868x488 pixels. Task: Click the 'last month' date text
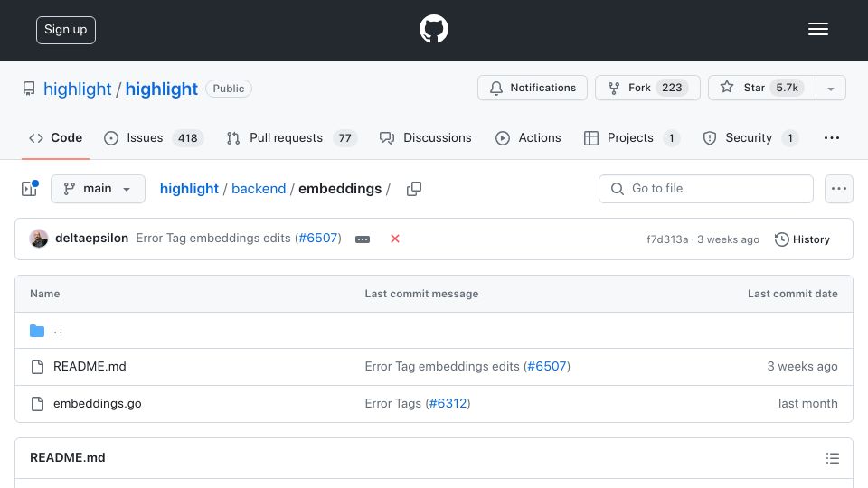(x=807, y=403)
